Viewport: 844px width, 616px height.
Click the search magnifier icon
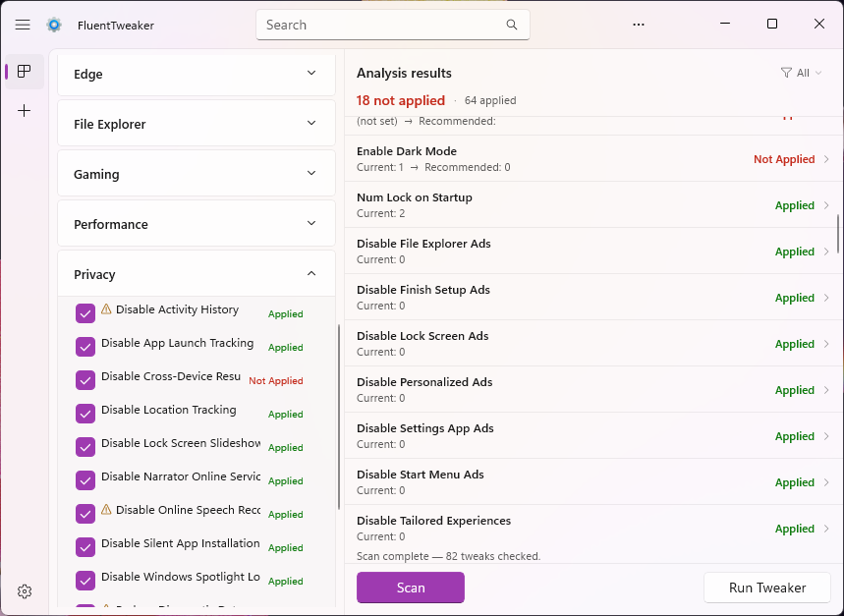point(512,25)
